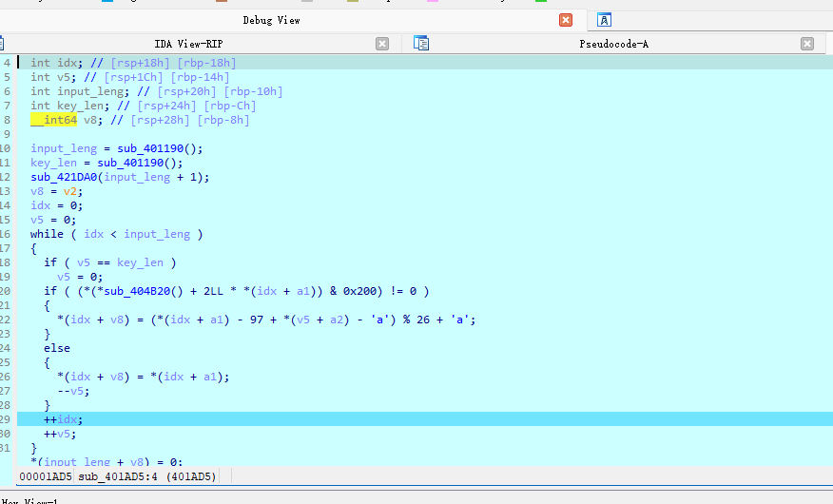
Task: Select the 0x200 constant in the if condition
Action: coord(359,291)
